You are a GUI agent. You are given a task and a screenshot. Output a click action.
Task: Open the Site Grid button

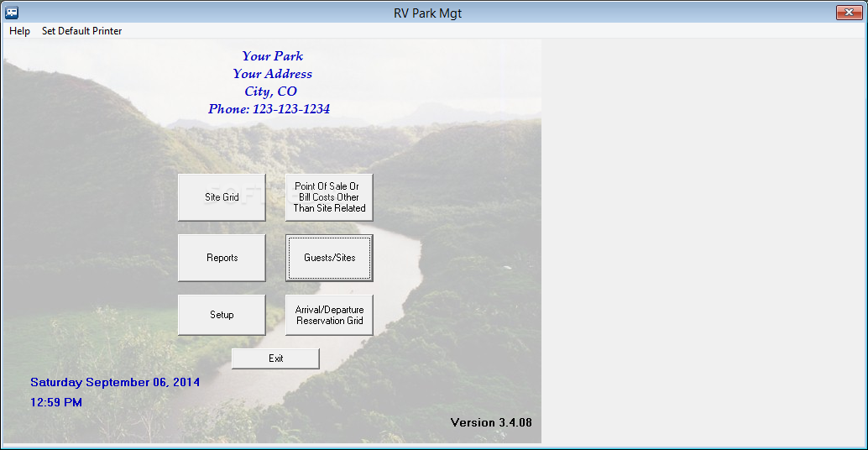pos(222,197)
